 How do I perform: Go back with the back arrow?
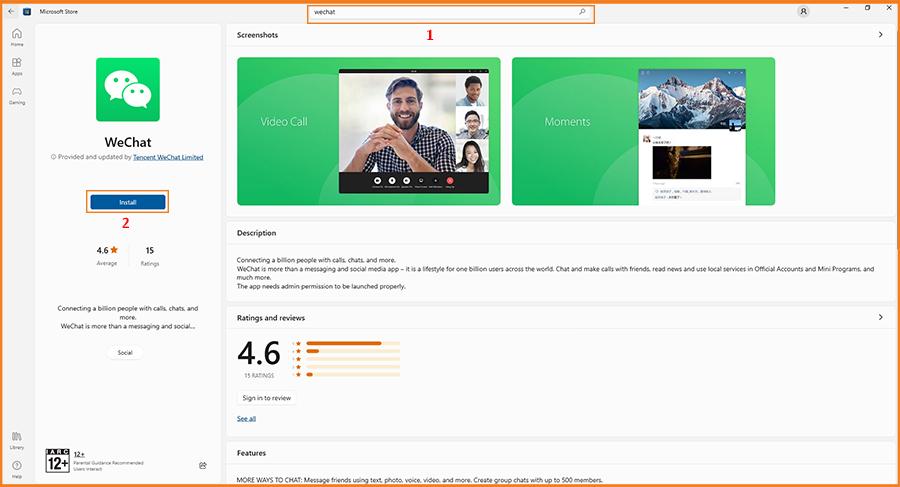[x=11, y=11]
